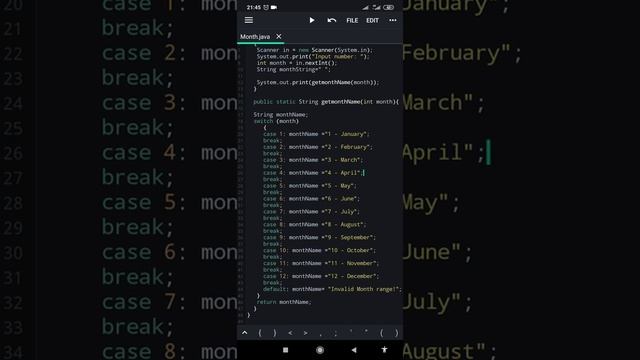This screenshot has height=360, width=640.
Task: Click the "Invalid Month range!" default string
Action: point(364,289)
